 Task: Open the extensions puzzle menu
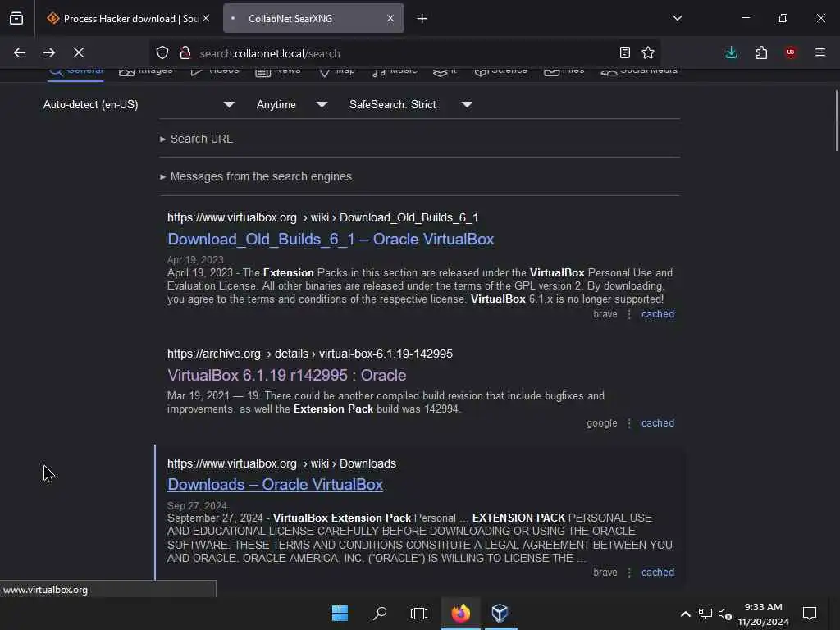[761, 52]
